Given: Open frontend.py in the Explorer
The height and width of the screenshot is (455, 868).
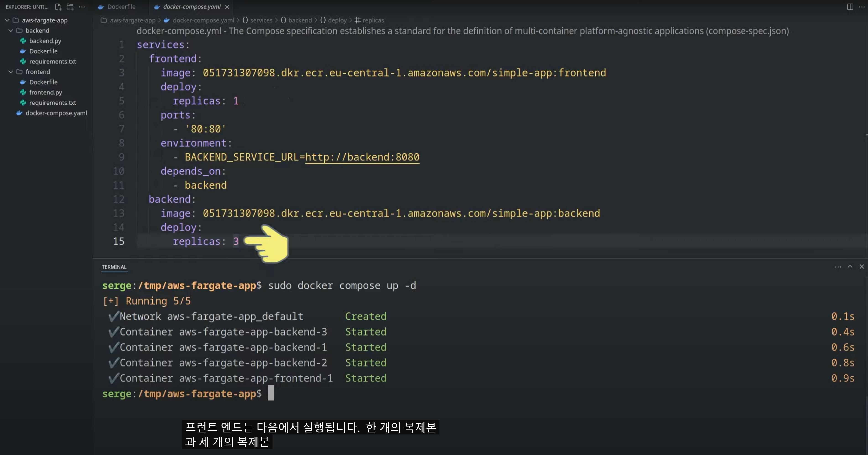Looking at the screenshot, I should click(x=45, y=92).
